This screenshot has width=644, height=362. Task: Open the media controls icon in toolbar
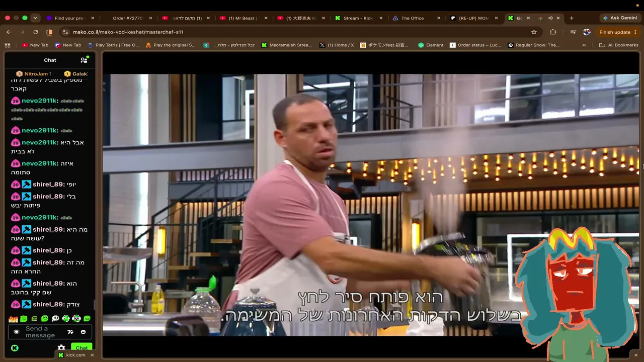tap(573, 32)
